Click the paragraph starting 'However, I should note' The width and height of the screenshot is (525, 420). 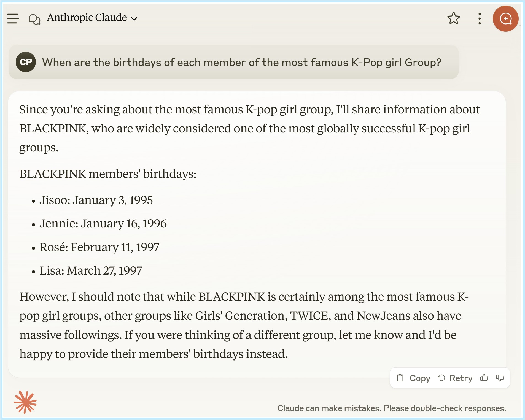pos(244,325)
